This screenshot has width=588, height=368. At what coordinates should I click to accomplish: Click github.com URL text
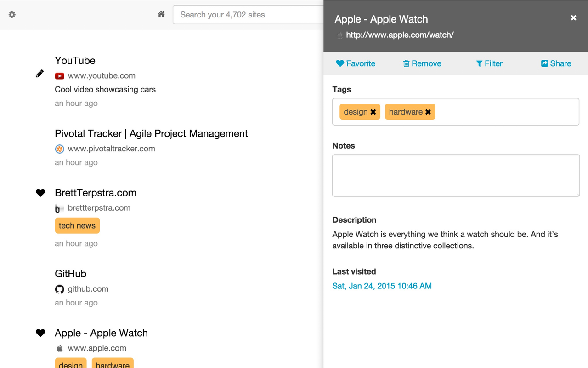pyautogui.click(x=88, y=289)
